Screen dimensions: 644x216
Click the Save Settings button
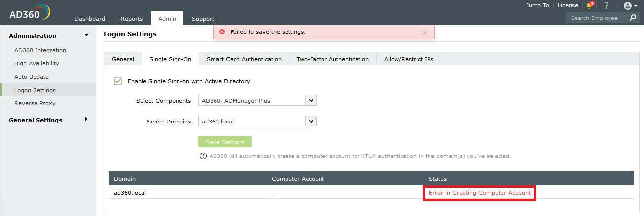coord(225,142)
